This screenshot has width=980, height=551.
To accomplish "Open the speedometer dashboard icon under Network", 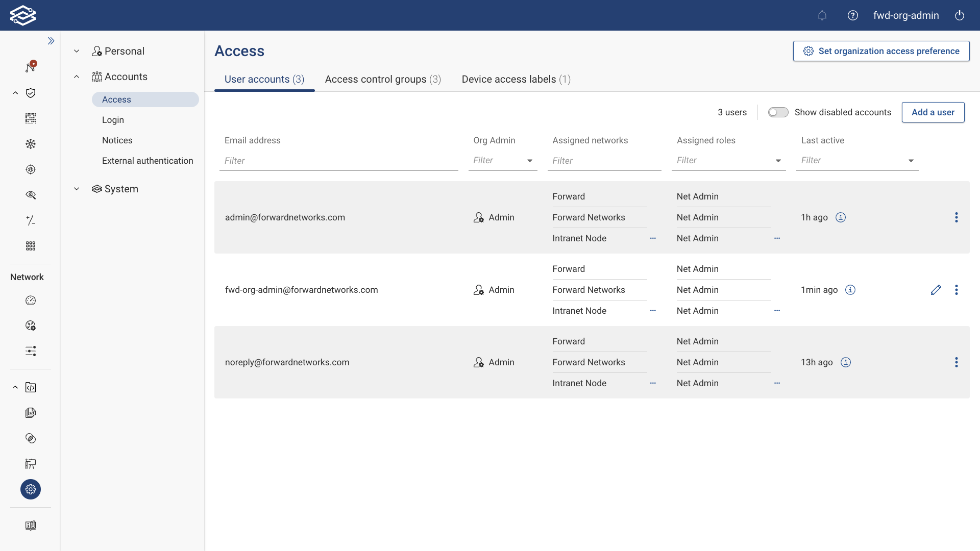I will coord(31,300).
